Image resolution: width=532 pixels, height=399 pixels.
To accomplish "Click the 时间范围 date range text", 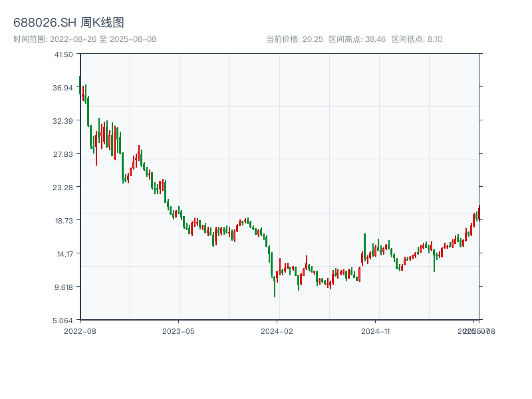I will pyautogui.click(x=84, y=39).
